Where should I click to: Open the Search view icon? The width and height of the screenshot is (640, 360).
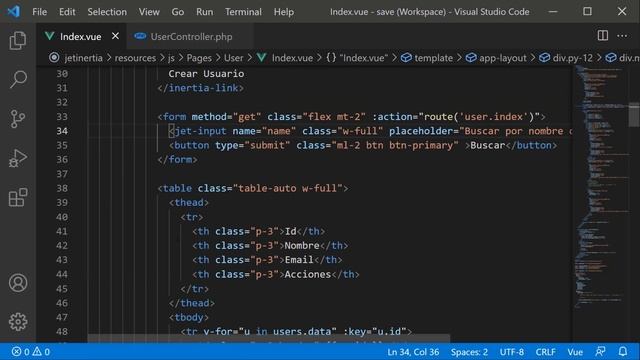click(18, 79)
